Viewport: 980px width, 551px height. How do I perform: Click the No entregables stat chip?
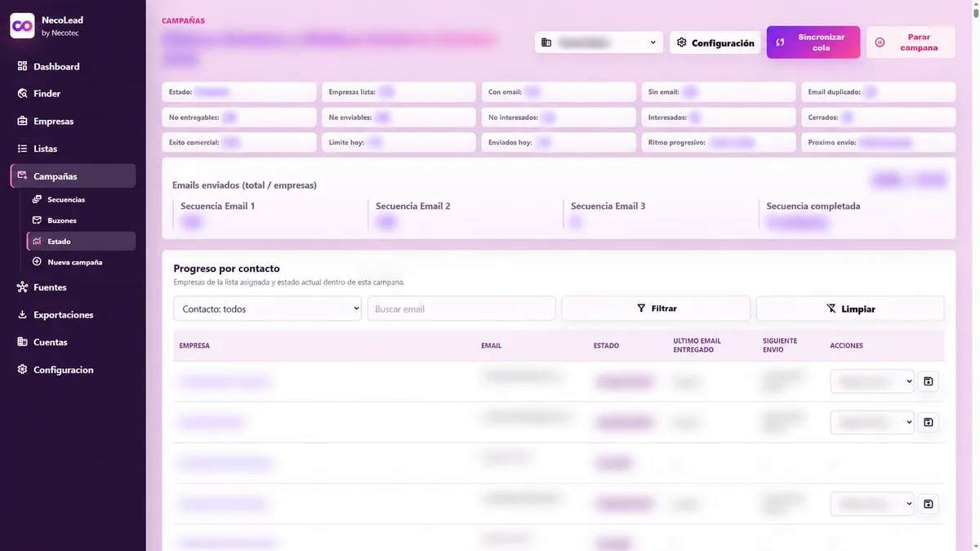[239, 118]
